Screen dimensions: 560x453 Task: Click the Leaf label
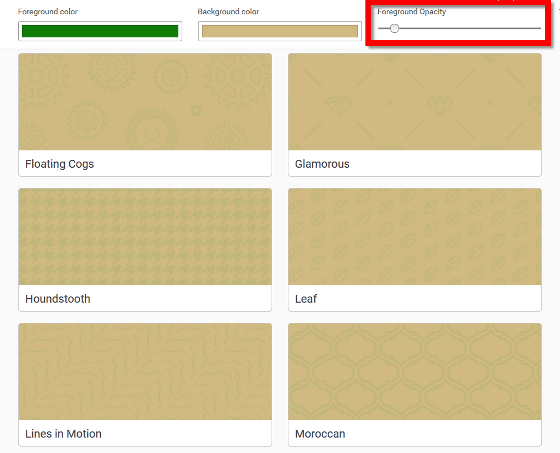tap(306, 299)
